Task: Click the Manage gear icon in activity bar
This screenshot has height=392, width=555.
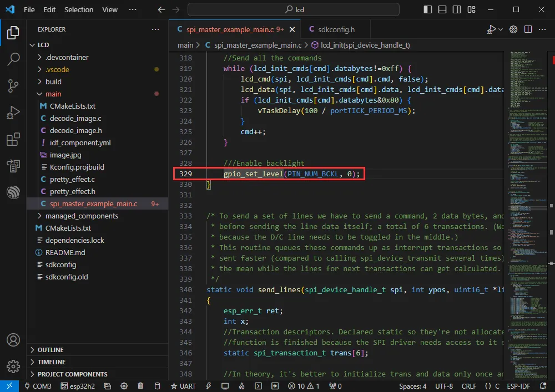Action: (x=13, y=366)
